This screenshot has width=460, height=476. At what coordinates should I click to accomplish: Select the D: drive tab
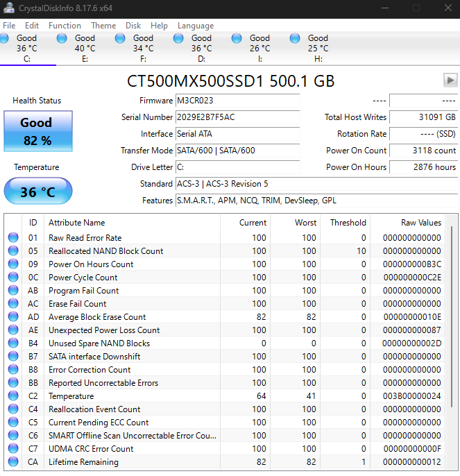pyautogui.click(x=202, y=49)
